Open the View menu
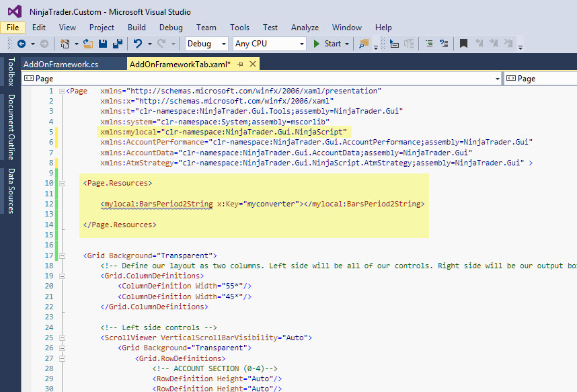Image resolution: width=577 pixels, height=392 pixels. pyautogui.click(x=67, y=28)
